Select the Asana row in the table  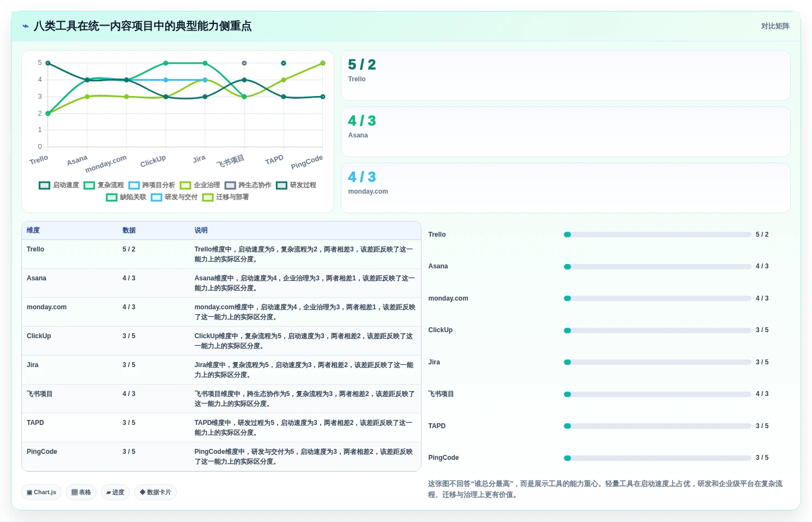pyautogui.click(x=221, y=283)
